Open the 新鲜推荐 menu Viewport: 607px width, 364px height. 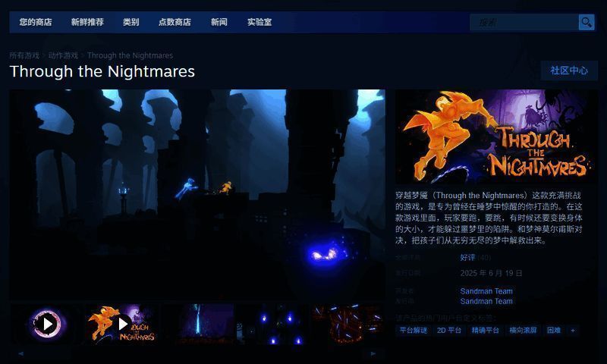click(x=87, y=22)
